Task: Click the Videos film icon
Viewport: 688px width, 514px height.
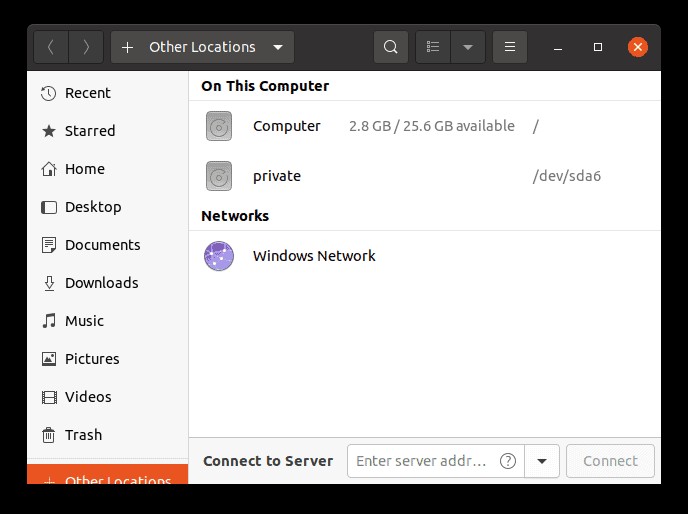Action: click(49, 397)
